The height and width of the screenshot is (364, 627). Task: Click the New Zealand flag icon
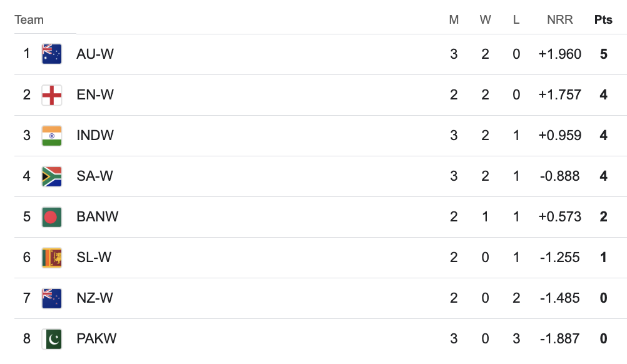[x=51, y=298]
